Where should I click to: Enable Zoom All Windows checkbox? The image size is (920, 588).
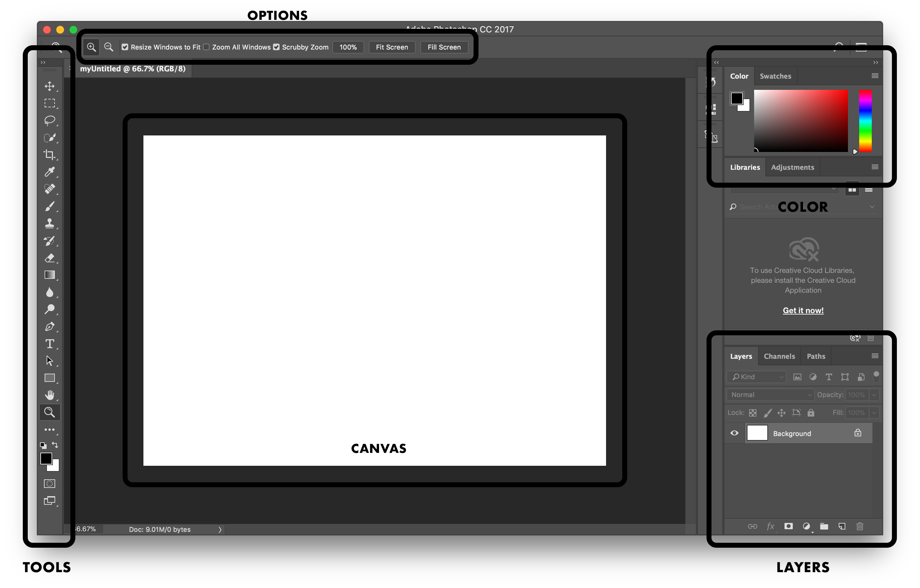tap(206, 47)
